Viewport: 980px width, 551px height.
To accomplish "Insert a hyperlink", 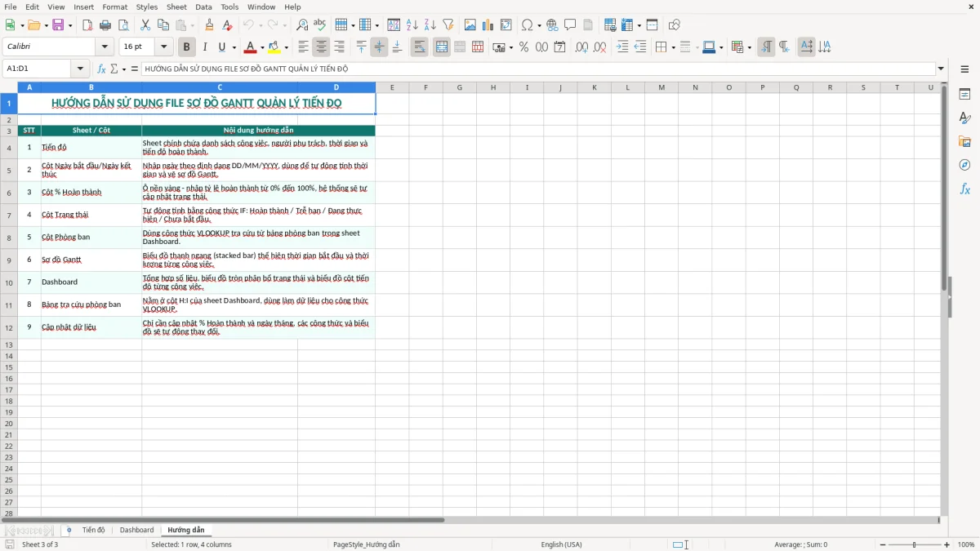I will 552,25.
